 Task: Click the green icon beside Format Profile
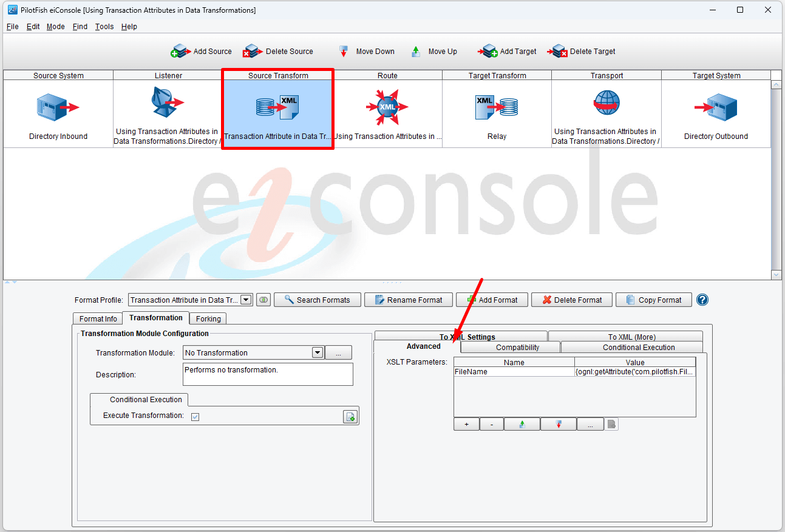coord(263,300)
